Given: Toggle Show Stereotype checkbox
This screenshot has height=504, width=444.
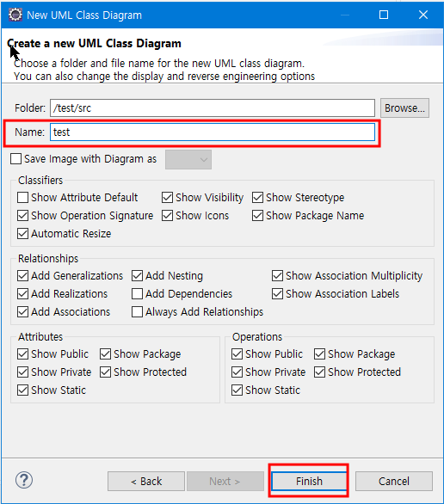Looking at the screenshot, I should pyautogui.click(x=257, y=197).
